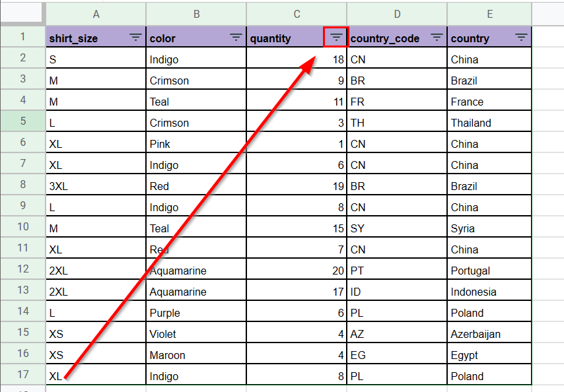Click quantity cell with value 1

pos(297,143)
